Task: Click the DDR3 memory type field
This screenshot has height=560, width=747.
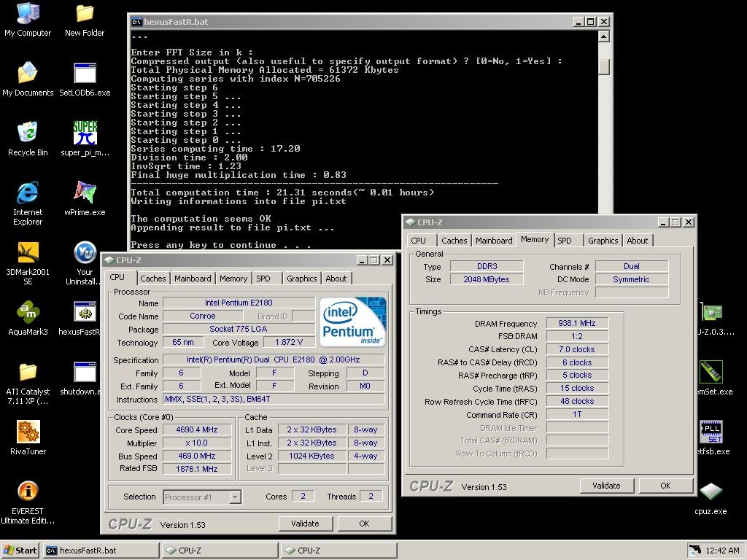Action: [487, 266]
